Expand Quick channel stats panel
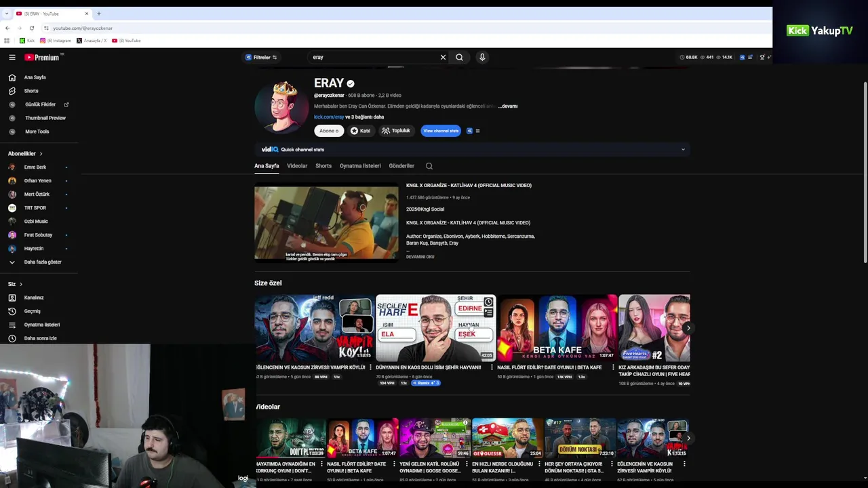Screen dimensions: 868x488 [x=683, y=149]
